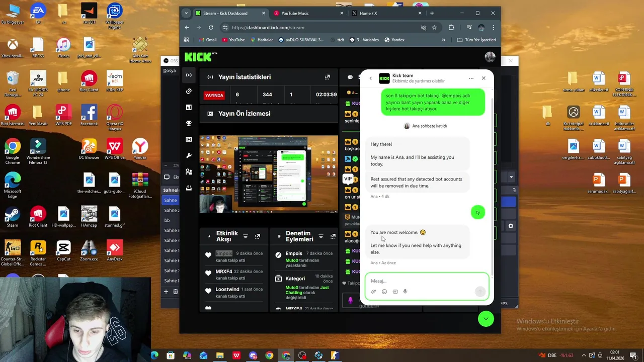Pop out the Denetim Eylemleri panel
Viewport: 644px width, 362px height.
click(x=333, y=236)
